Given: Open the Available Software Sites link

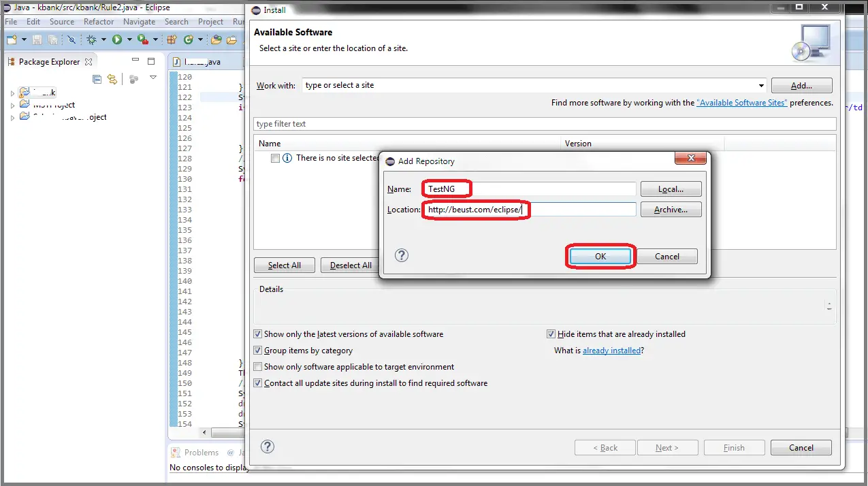Looking at the screenshot, I should click(x=741, y=103).
